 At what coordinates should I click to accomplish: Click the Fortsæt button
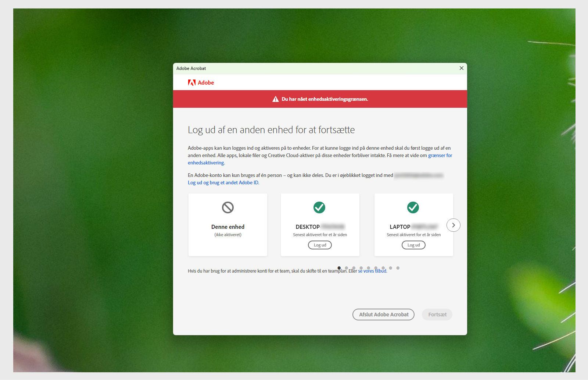437,315
